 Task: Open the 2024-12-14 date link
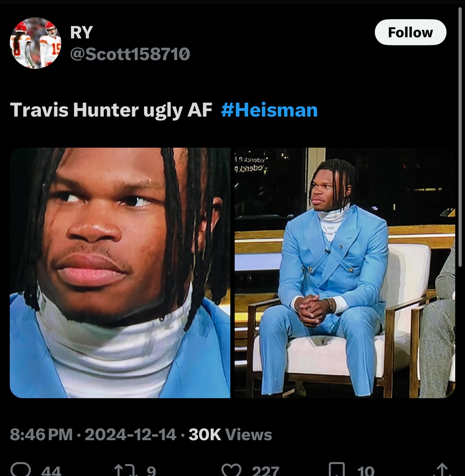click(130, 434)
